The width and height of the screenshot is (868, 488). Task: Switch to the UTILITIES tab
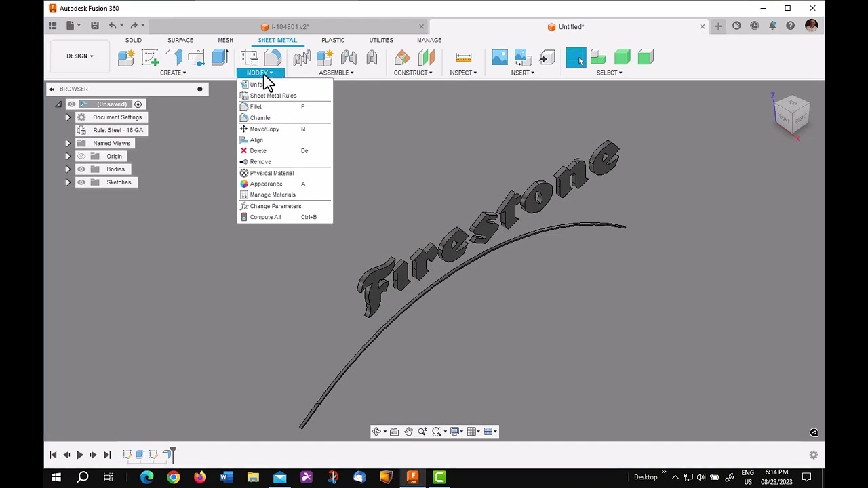381,40
